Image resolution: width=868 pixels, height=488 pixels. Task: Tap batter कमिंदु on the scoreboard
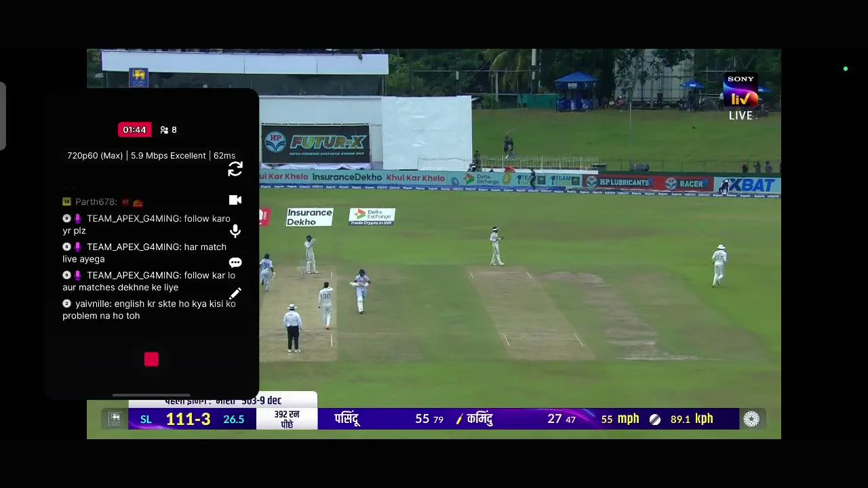coord(479,419)
